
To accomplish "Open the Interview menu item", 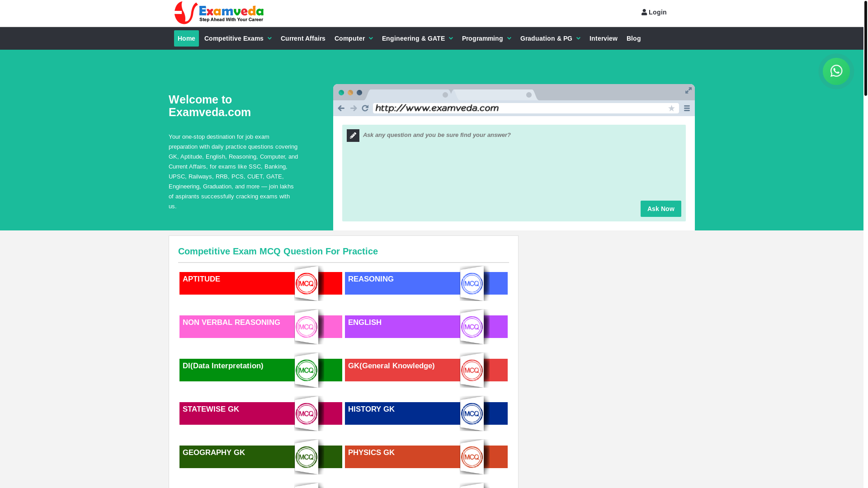I will [x=603, y=38].
